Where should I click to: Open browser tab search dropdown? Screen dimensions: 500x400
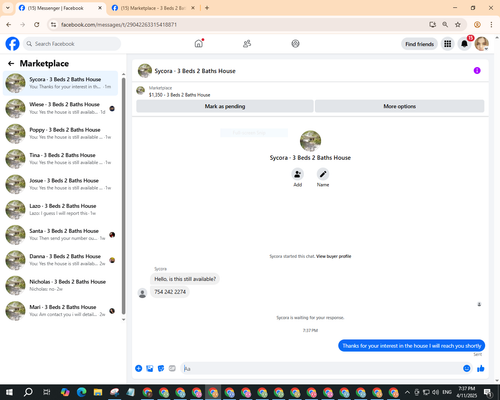click(7, 8)
